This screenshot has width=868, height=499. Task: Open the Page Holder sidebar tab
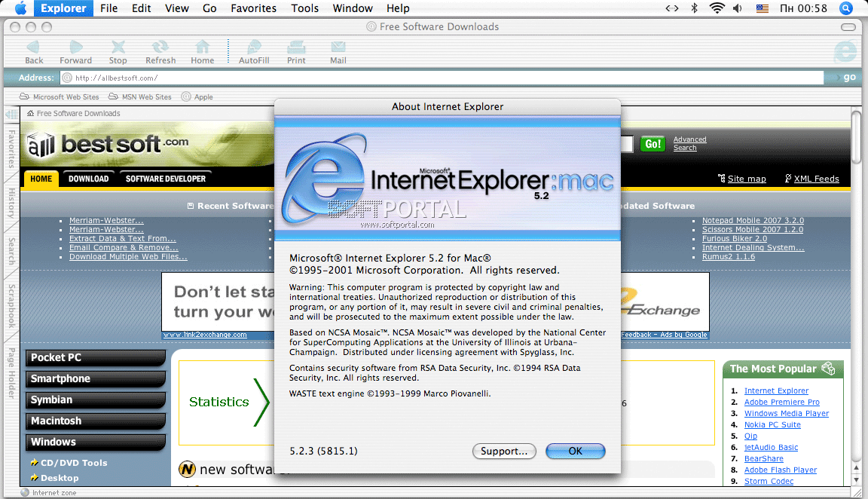coord(11,372)
